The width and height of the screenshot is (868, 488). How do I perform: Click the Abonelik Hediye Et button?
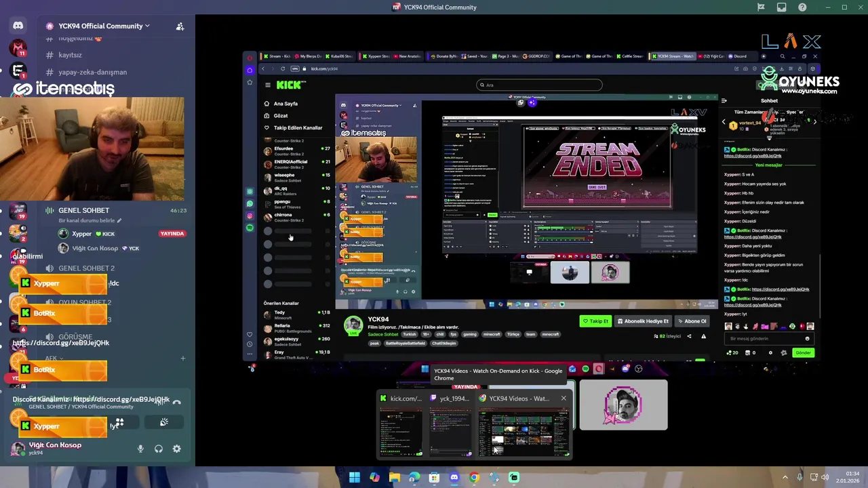click(642, 321)
